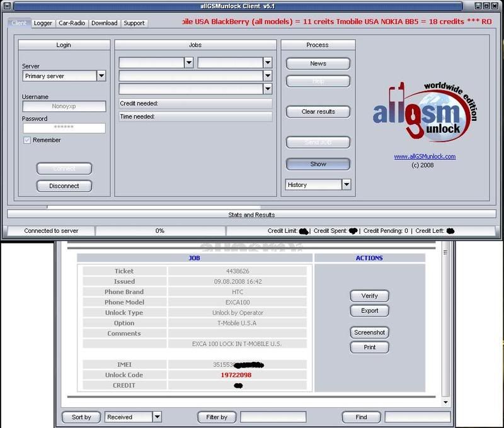Screen dimensions: 504x428
Task: Expand the Received sort dropdown arrow
Action: point(157,417)
